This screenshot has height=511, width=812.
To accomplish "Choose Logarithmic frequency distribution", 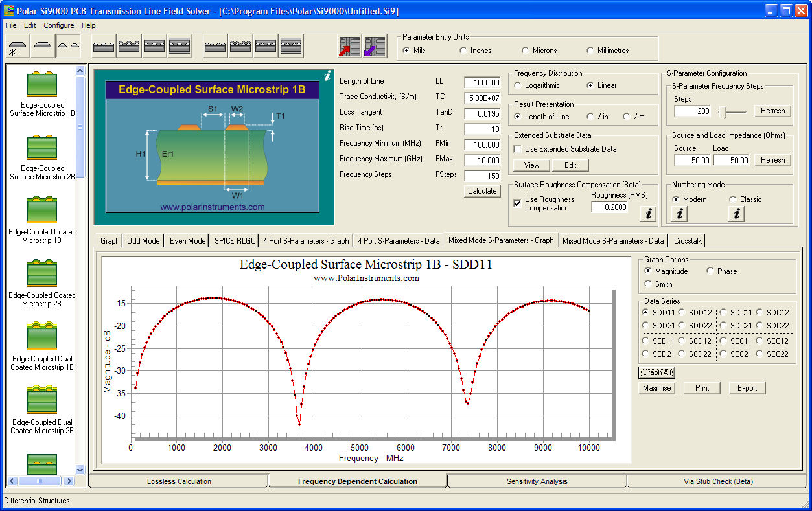I will tap(518, 85).
